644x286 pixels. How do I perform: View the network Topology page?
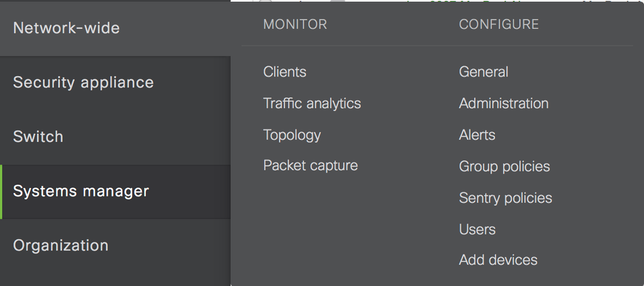point(291,135)
